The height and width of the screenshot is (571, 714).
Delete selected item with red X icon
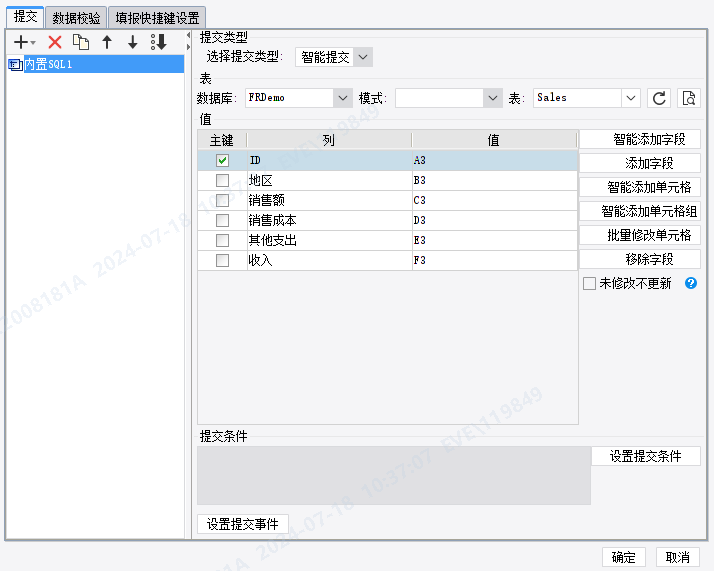coord(55,42)
